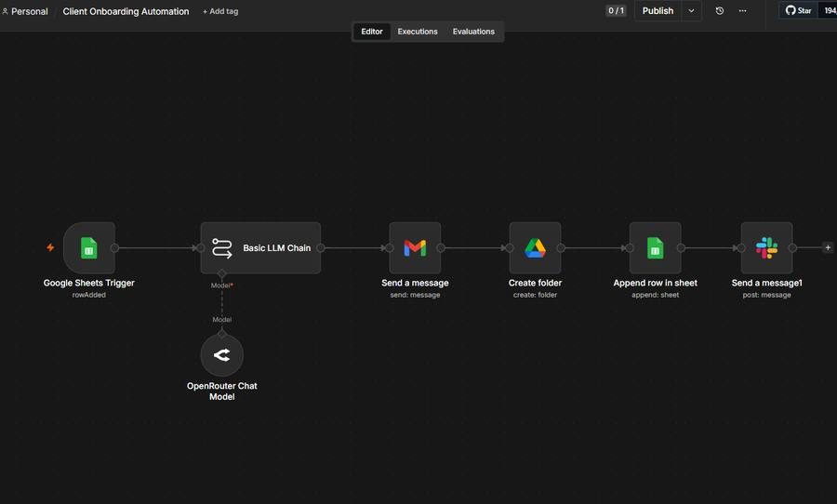Click the 0 / 1 counter badge
Viewport: 837px width, 504px height.
pos(616,10)
